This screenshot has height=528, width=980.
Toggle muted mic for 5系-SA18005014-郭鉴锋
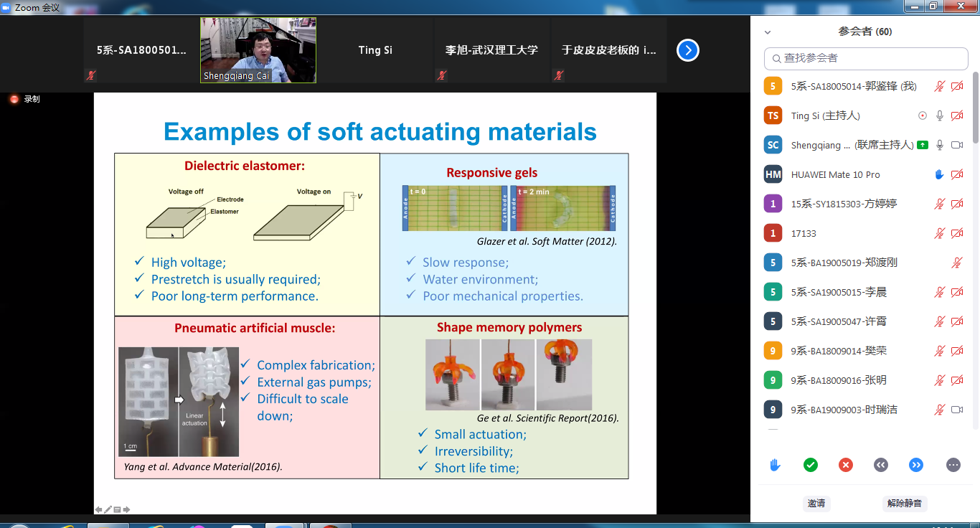point(939,86)
